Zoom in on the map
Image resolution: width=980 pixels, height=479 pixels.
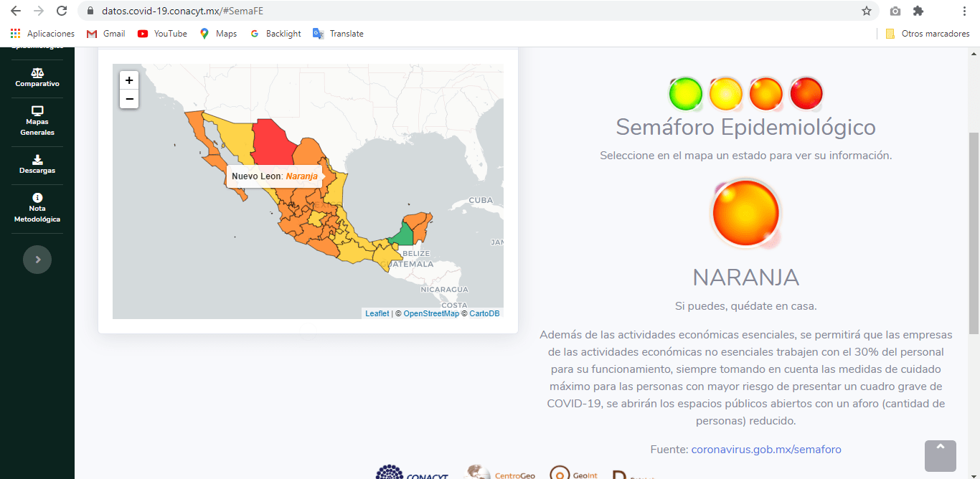(x=129, y=80)
